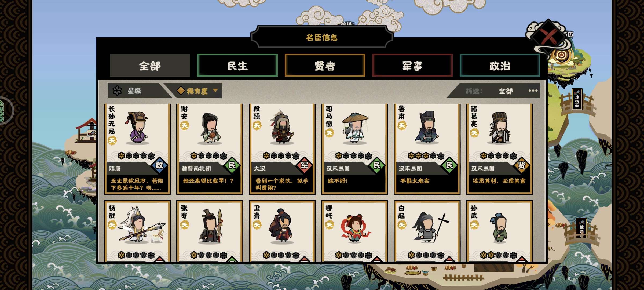Click the flower star icon beside 星级
This screenshot has height=290, width=644.
tap(117, 91)
